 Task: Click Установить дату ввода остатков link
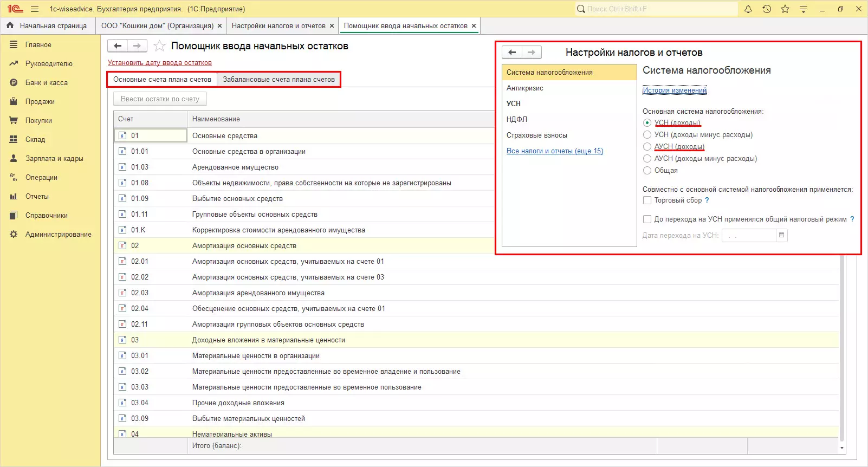159,63
